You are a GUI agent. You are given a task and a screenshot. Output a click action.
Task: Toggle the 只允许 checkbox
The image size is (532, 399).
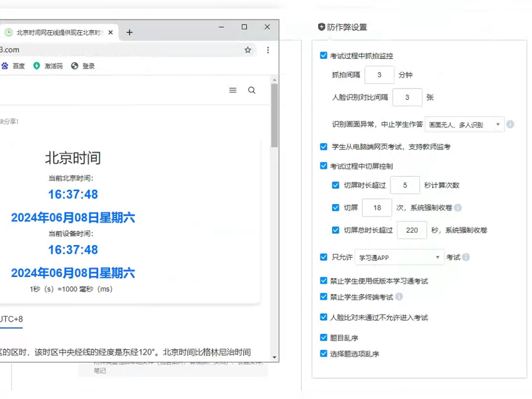pyautogui.click(x=324, y=257)
